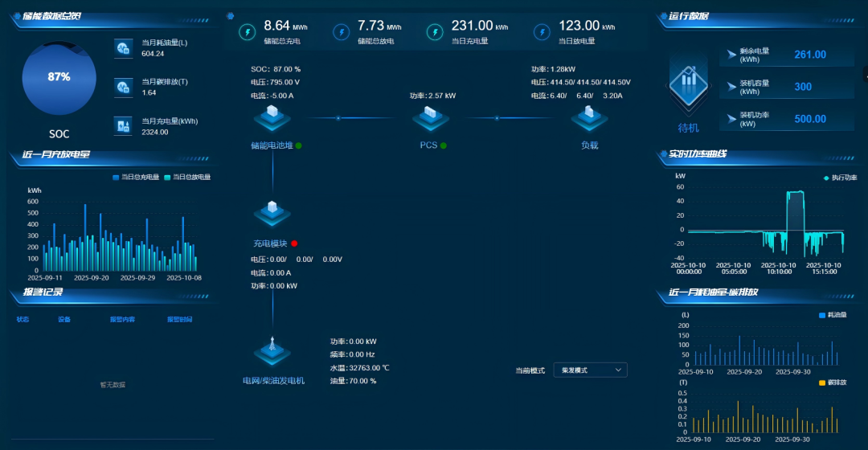Select the 储能电池堆 battery stack icon
Screen dimensions: 868x450
(x=272, y=119)
